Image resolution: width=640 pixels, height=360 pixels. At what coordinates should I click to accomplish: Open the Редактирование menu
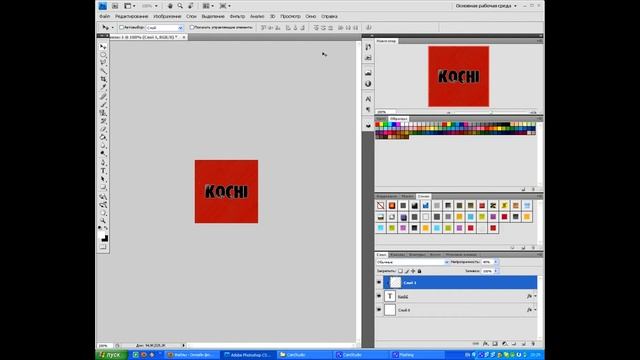[x=131, y=16]
